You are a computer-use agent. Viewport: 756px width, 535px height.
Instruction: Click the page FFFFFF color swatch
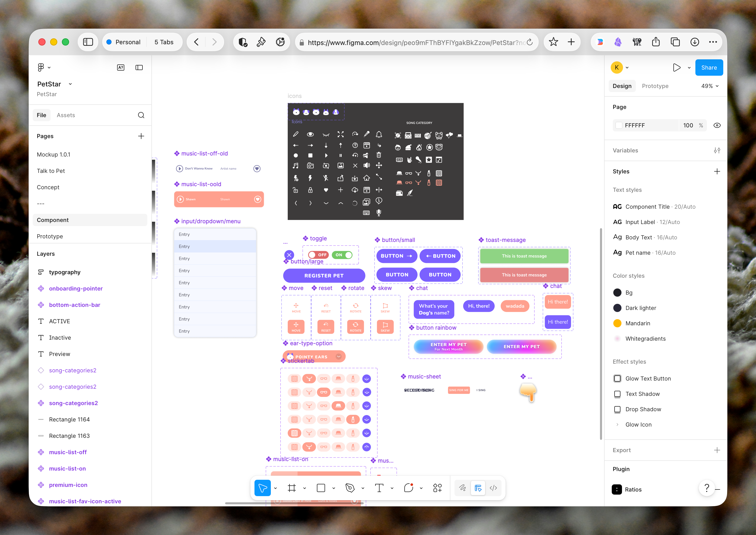tap(619, 126)
